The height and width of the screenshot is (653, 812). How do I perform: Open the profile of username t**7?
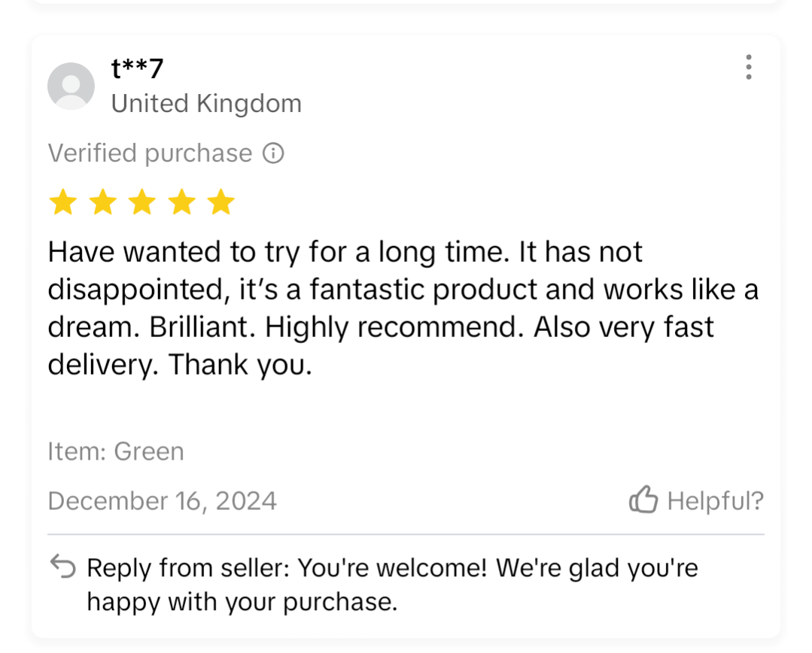click(137, 68)
